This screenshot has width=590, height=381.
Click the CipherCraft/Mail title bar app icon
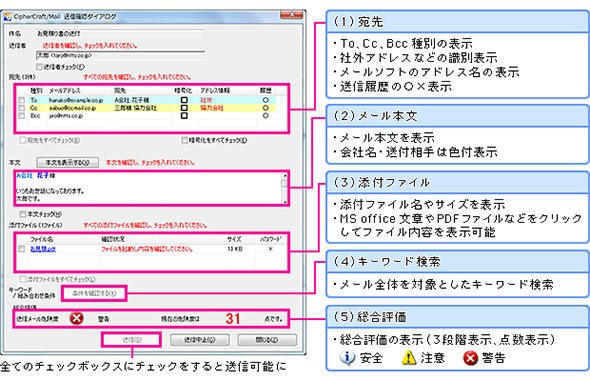[x=7, y=17]
